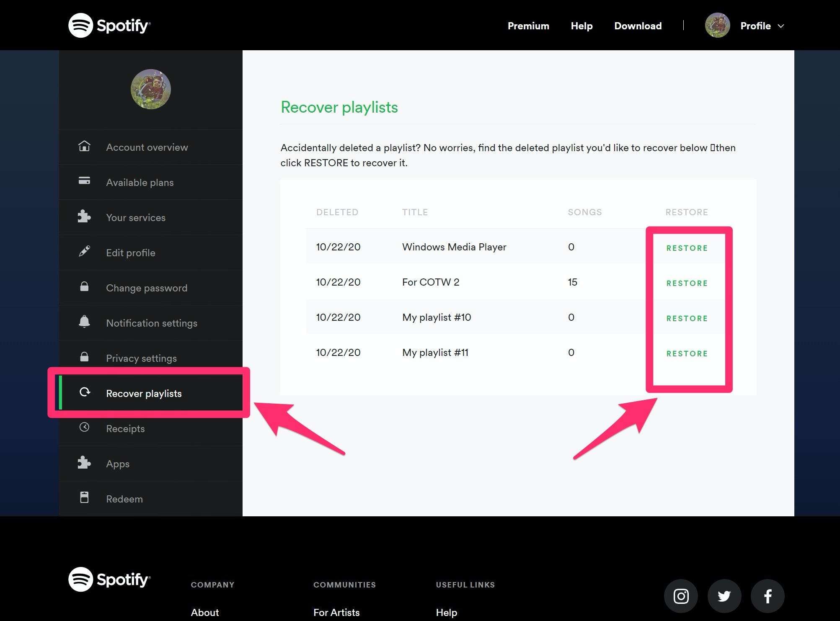Restore the My playlist #11 entry
This screenshot has width=840, height=621.
coord(687,353)
